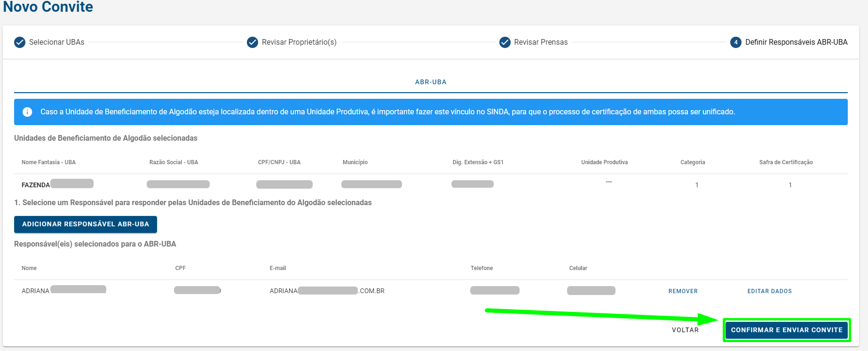
Task: Open the Revisar Proprietário(s) step label
Action: (299, 42)
